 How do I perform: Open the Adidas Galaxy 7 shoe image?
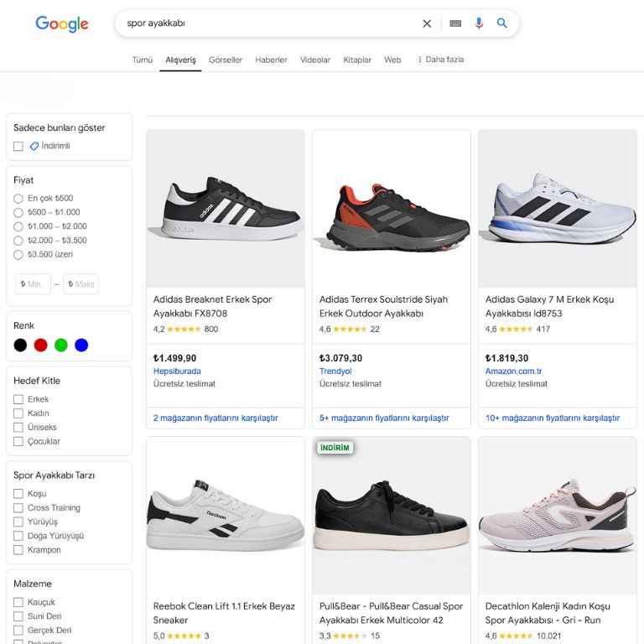(x=558, y=209)
